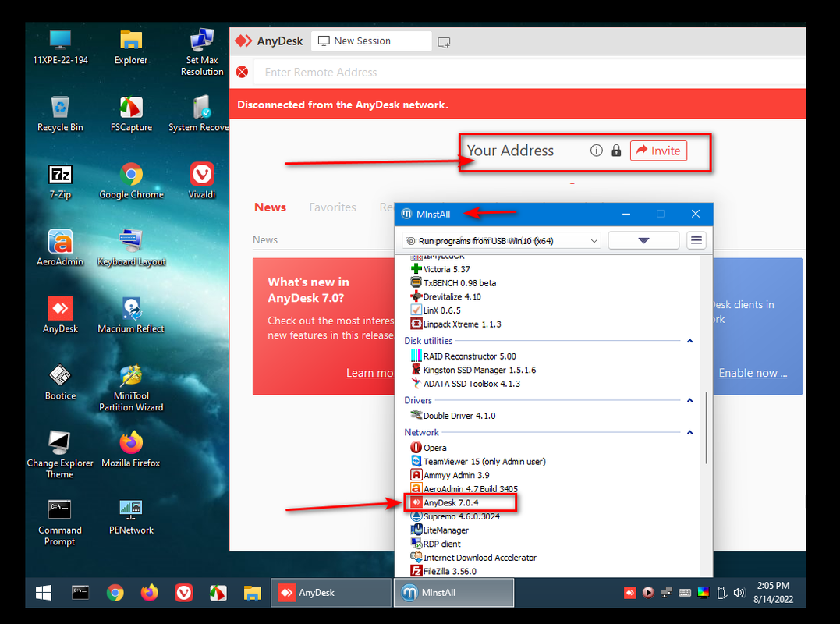Switch to AnyDesk taskbar button
The image size is (840, 624).
[331, 592]
